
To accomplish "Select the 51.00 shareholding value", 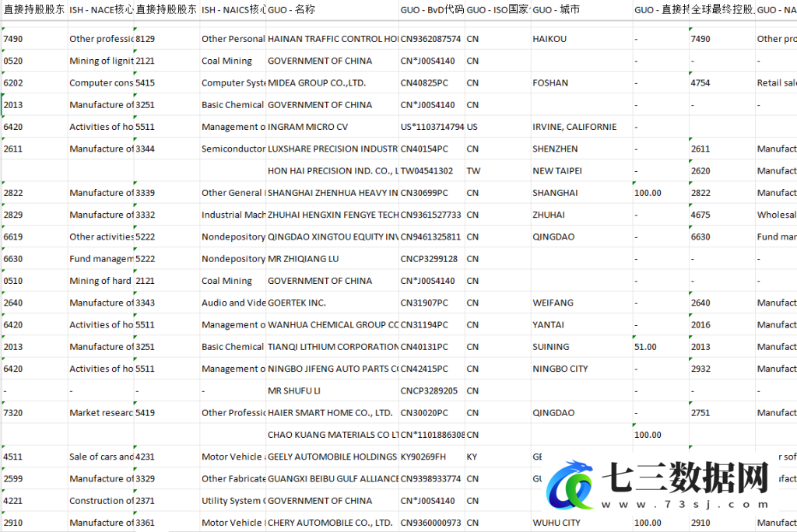I will point(661,347).
